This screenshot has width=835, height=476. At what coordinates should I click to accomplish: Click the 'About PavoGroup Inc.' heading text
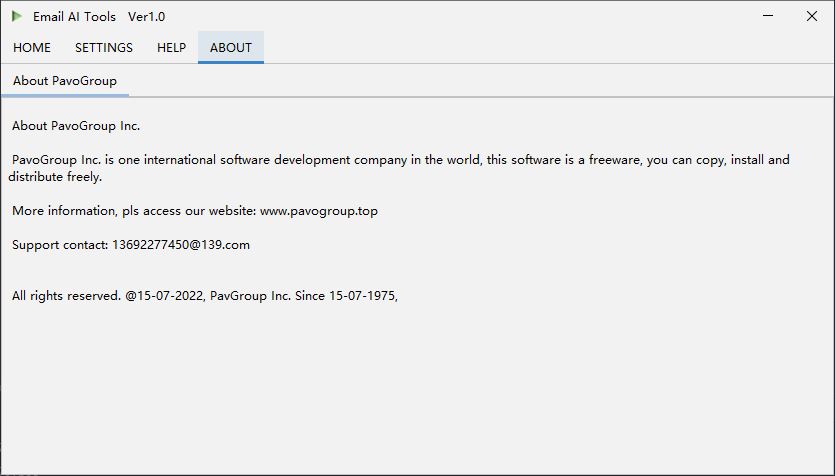tap(76, 126)
